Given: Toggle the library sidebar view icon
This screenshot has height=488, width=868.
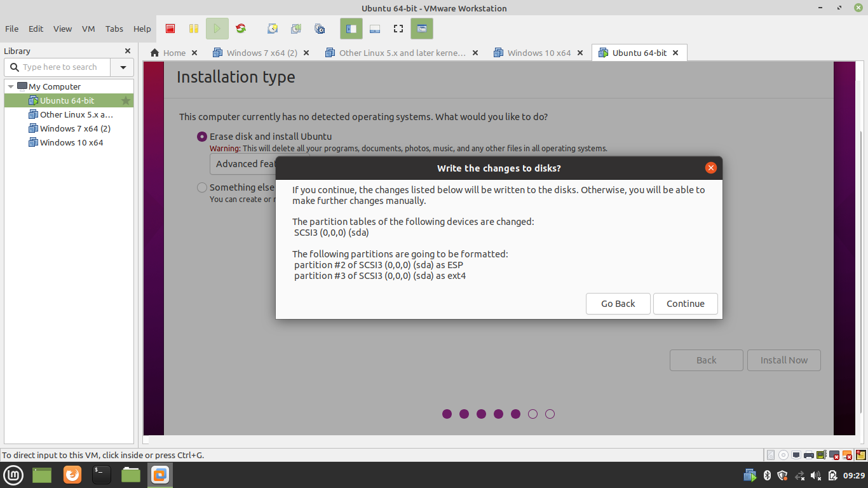Looking at the screenshot, I should [x=351, y=29].
